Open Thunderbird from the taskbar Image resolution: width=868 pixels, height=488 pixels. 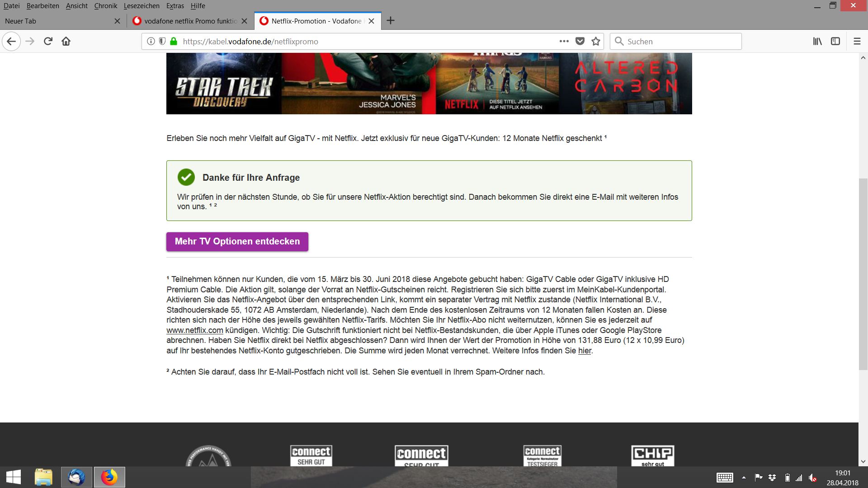pyautogui.click(x=76, y=477)
